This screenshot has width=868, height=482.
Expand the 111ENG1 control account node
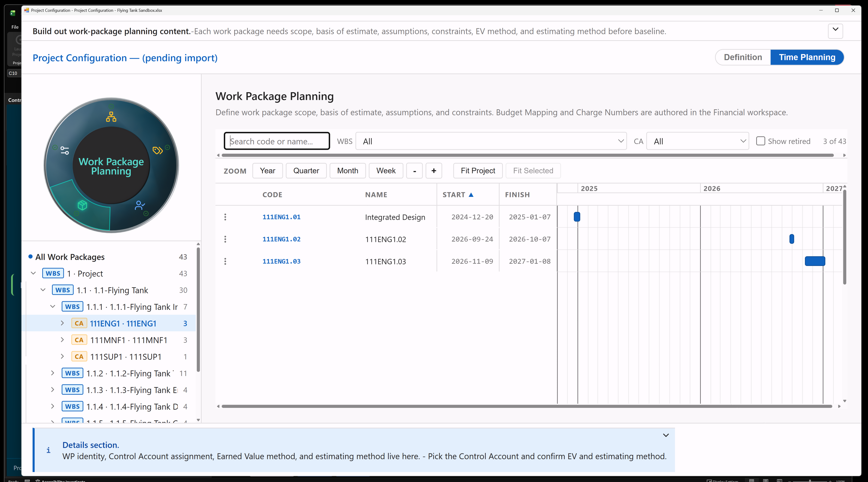[x=62, y=323]
